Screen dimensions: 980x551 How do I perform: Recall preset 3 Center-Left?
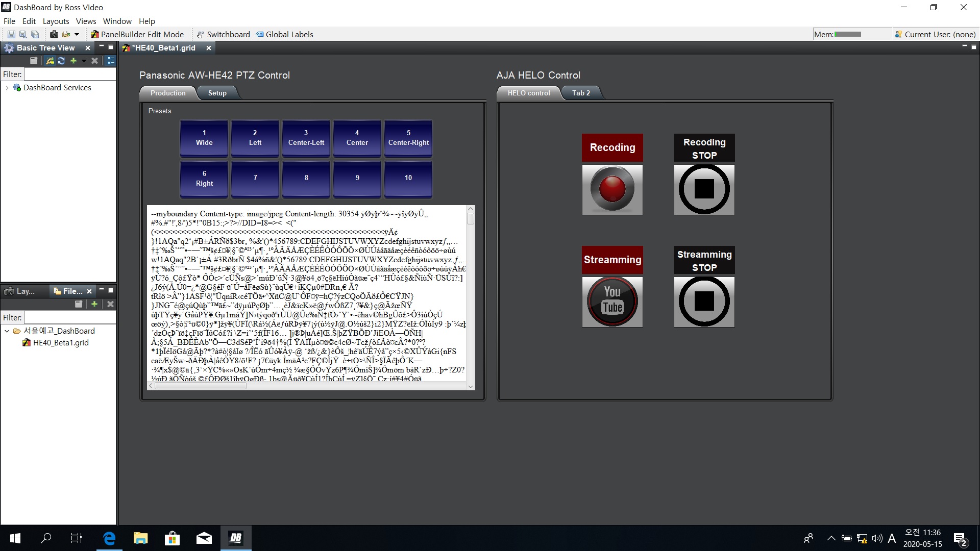click(306, 138)
